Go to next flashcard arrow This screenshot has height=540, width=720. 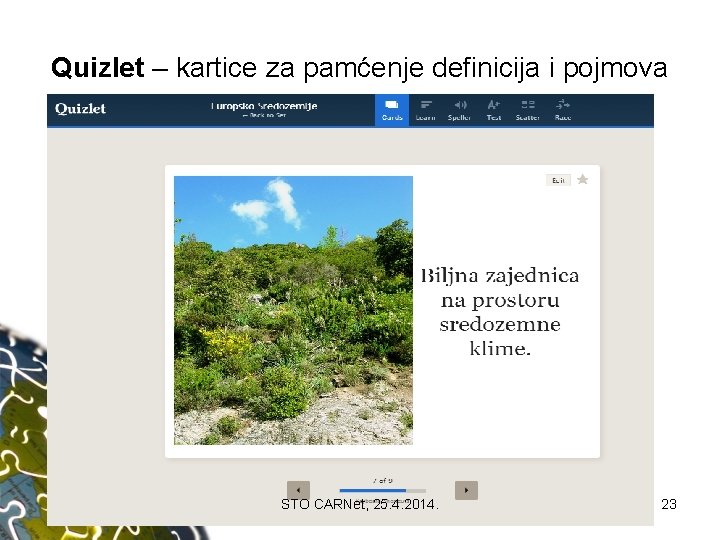(x=467, y=490)
